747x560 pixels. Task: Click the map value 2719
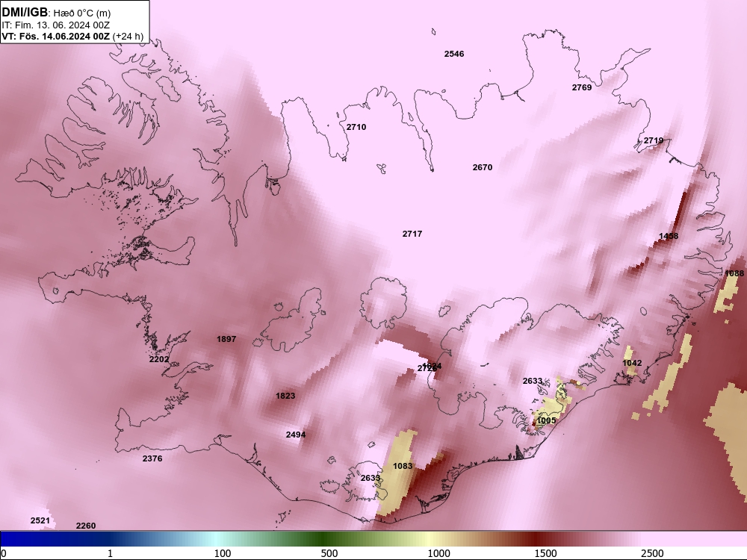pos(654,140)
